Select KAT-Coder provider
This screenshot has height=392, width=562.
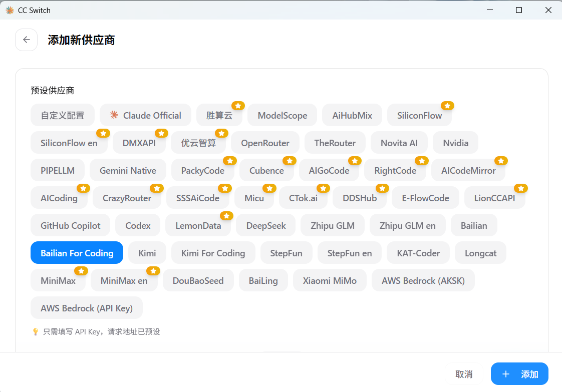[x=418, y=253]
